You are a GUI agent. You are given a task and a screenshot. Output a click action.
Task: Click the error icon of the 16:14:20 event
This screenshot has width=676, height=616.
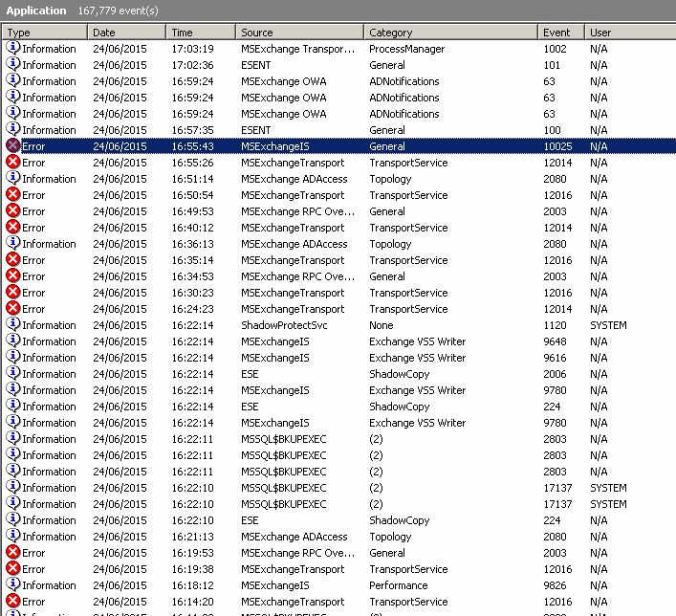pos(13,601)
